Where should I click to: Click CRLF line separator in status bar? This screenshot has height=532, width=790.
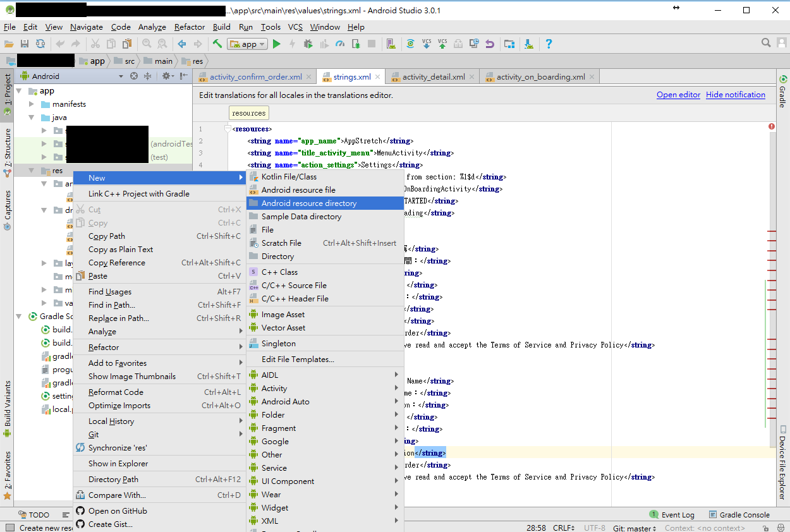pos(562,528)
